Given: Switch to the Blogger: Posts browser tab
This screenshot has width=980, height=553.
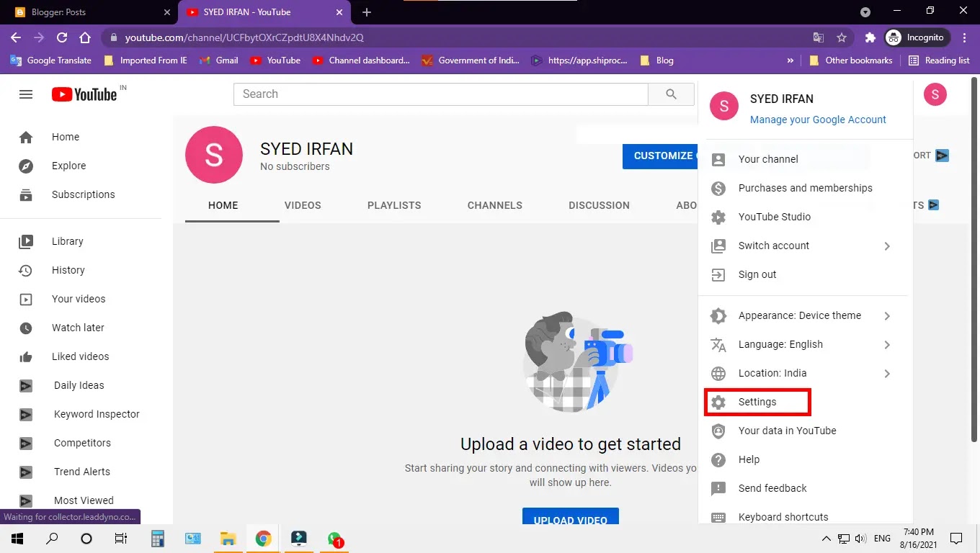Looking at the screenshot, I should point(90,12).
